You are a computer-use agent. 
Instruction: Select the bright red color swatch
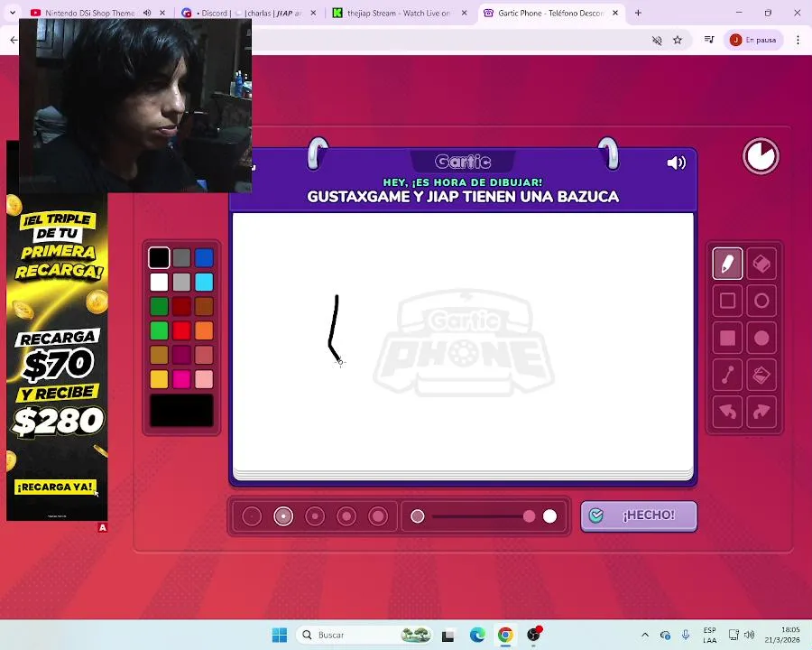(181, 330)
